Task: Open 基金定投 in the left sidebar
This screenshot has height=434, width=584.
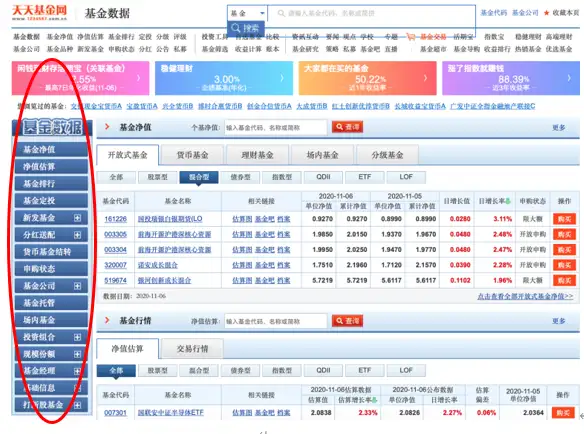Action: pos(51,201)
